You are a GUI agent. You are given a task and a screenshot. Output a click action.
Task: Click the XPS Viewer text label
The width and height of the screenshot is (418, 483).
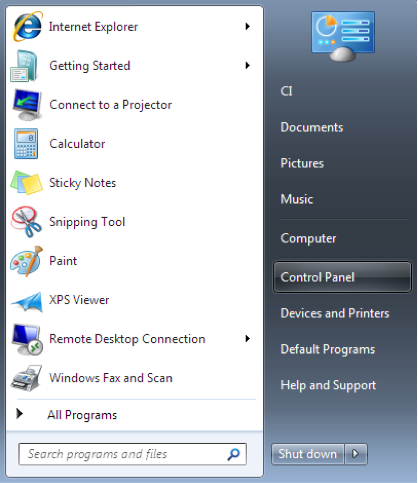(x=79, y=300)
